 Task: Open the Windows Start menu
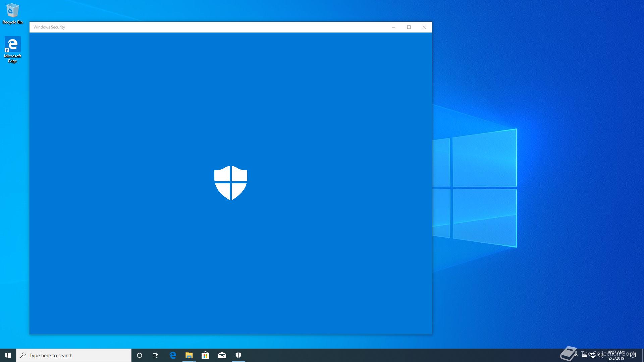point(8,355)
